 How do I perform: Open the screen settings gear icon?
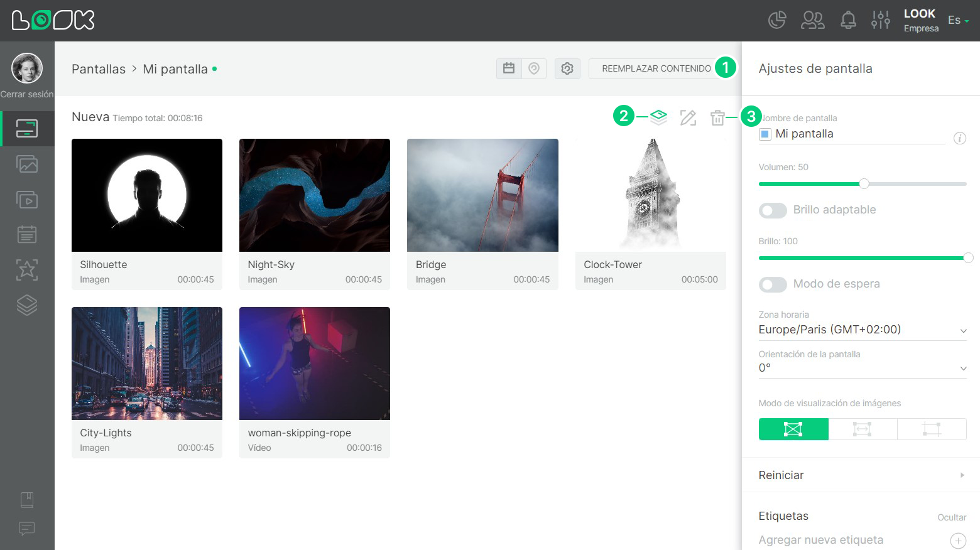[x=567, y=68]
